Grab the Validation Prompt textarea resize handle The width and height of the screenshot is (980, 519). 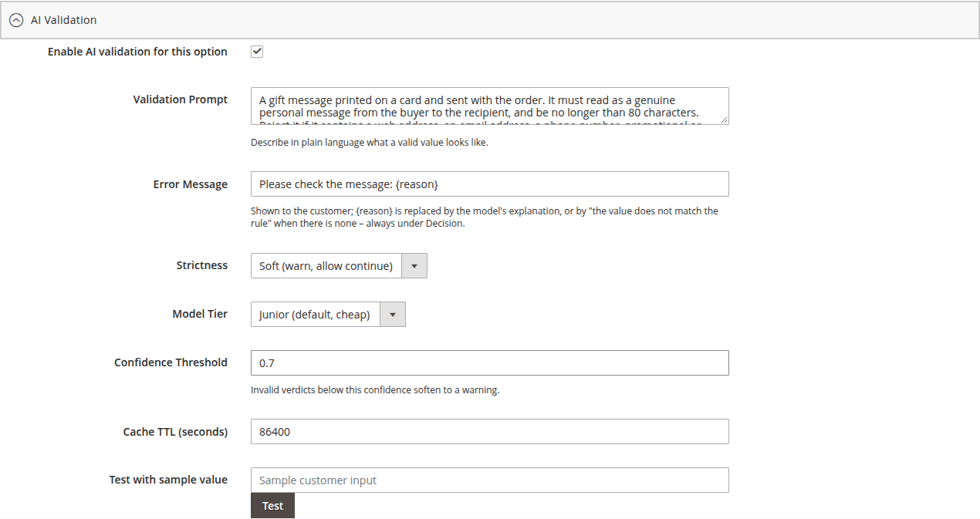coord(724,120)
